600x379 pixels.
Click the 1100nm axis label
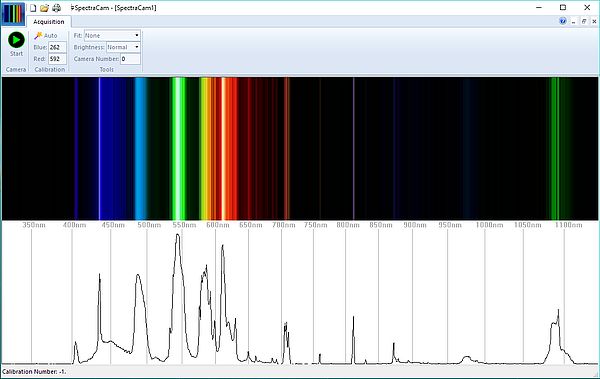pyautogui.click(x=569, y=225)
